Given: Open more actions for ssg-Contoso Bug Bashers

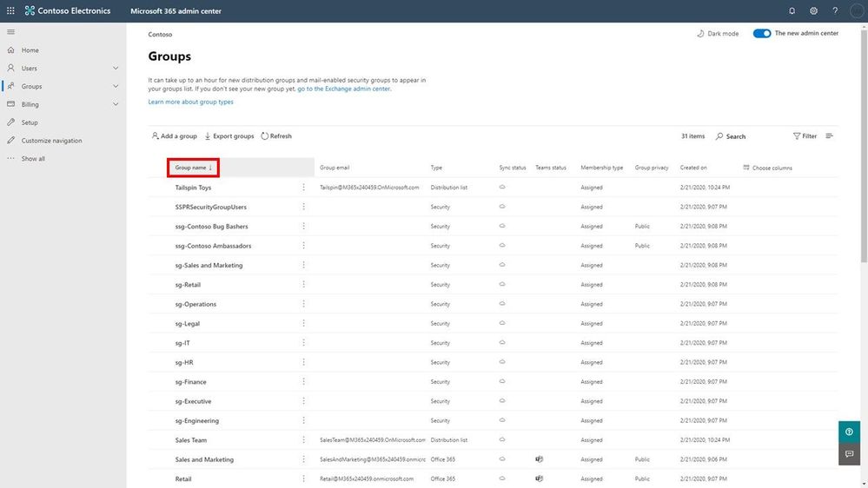Looking at the screenshot, I should pyautogui.click(x=303, y=226).
